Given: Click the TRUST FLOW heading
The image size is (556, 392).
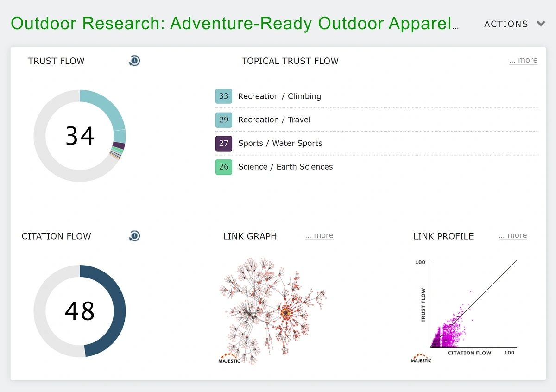Looking at the screenshot, I should pos(56,61).
